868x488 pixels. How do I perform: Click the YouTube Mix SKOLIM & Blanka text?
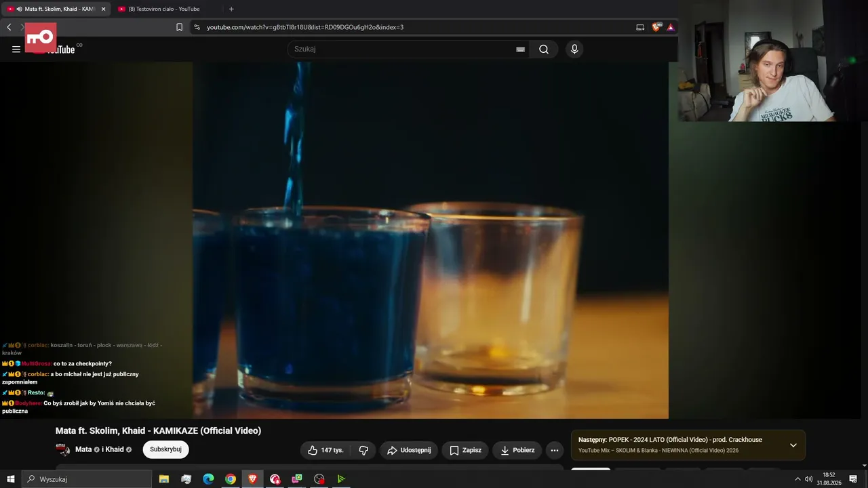point(658,450)
